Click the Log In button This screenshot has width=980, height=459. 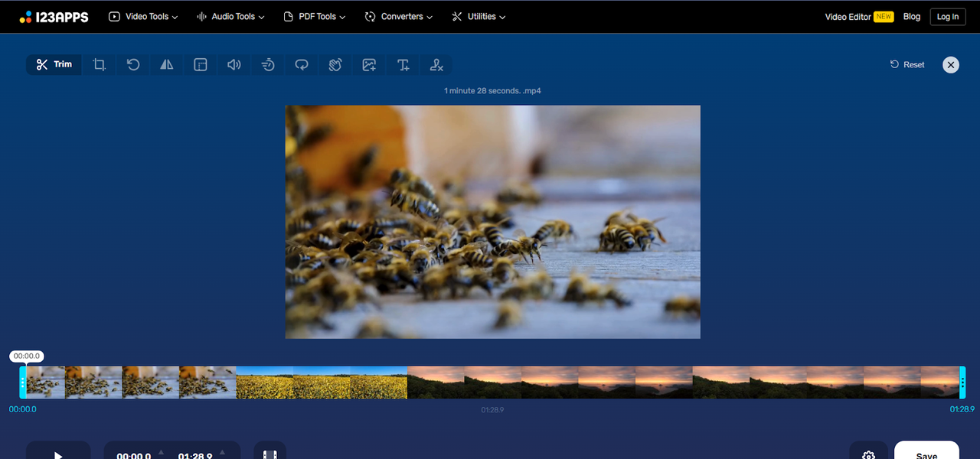coord(948,17)
